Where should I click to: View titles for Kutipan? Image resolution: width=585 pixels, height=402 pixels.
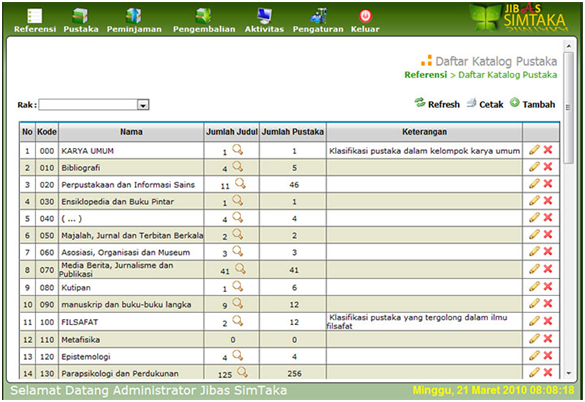[238, 286]
